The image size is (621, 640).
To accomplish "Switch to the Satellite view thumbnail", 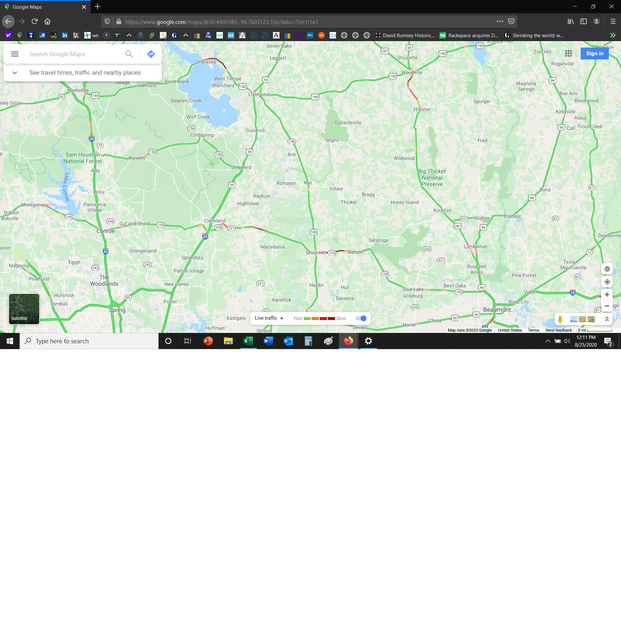I will (24, 309).
